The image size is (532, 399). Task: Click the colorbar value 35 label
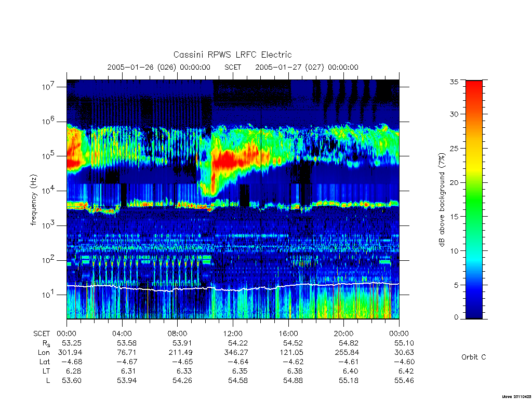click(454, 82)
